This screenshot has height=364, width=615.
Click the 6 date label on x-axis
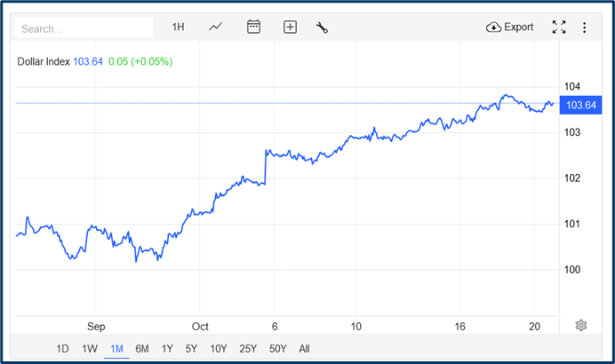pyautogui.click(x=275, y=327)
